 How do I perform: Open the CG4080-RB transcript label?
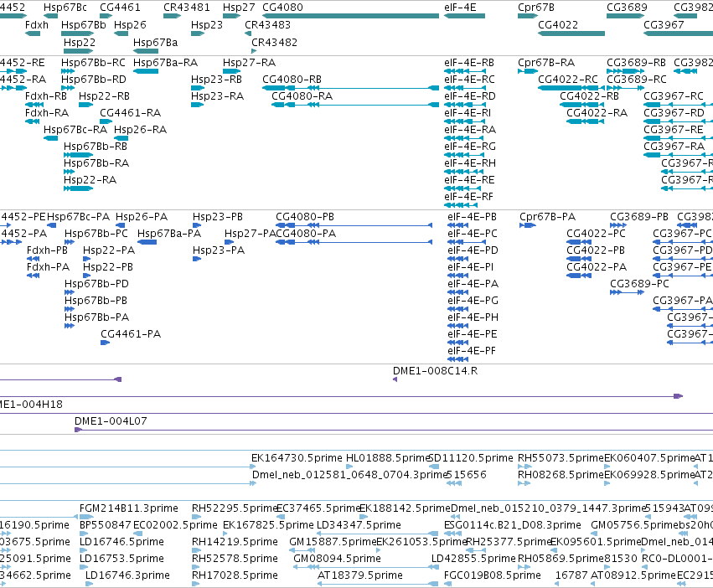pos(292,79)
